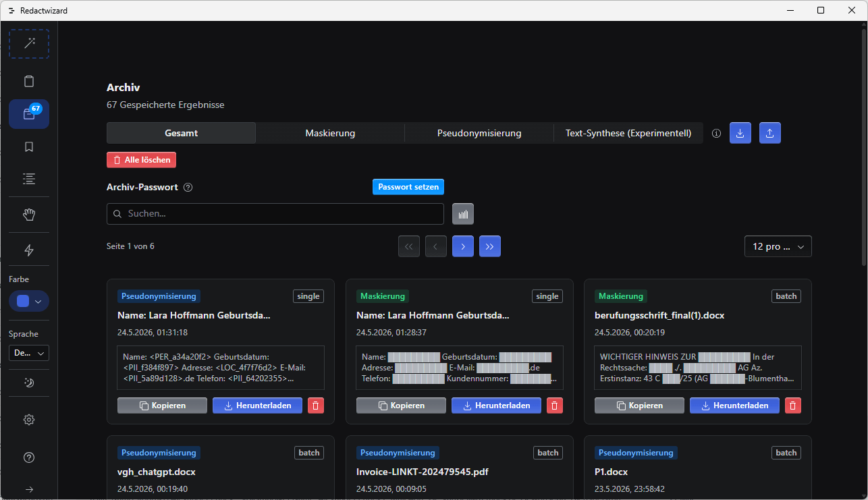Open the help question mark icon

point(29,457)
